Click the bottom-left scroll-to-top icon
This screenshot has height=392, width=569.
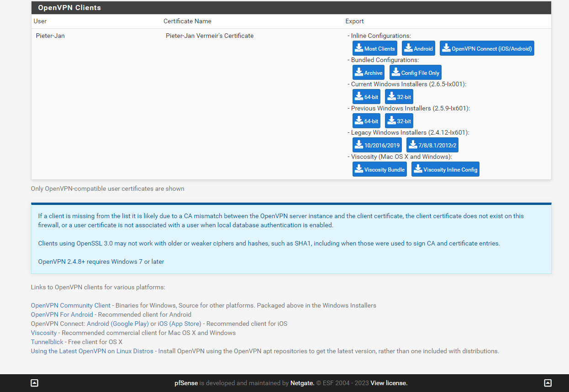[x=34, y=383]
